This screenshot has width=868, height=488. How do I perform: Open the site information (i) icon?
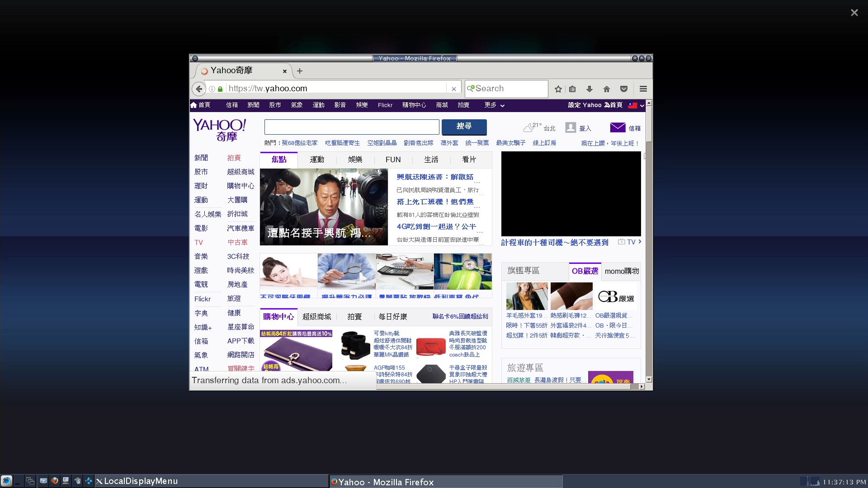[212, 89]
